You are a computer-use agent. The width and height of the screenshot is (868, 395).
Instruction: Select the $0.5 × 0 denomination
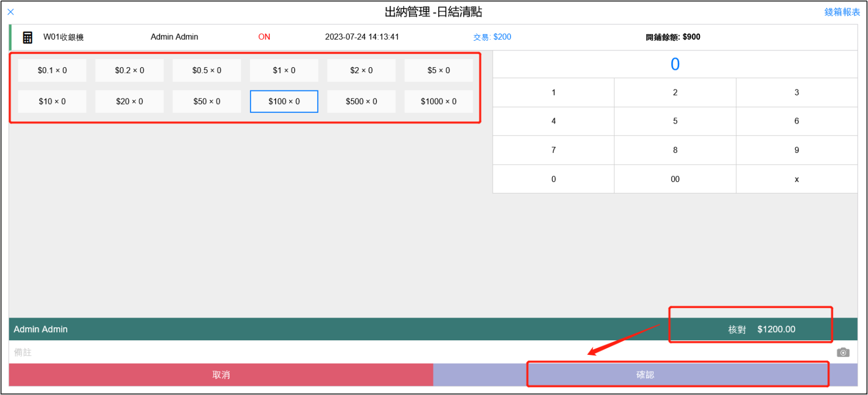207,70
